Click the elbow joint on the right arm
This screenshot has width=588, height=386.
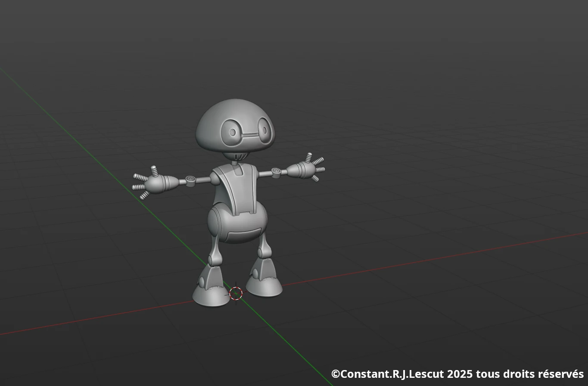[277, 172]
